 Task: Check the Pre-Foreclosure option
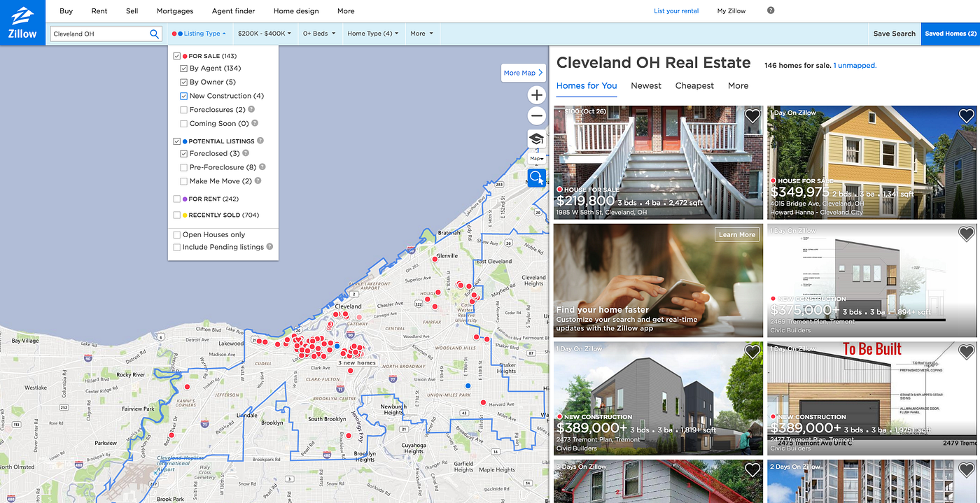[184, 168]
